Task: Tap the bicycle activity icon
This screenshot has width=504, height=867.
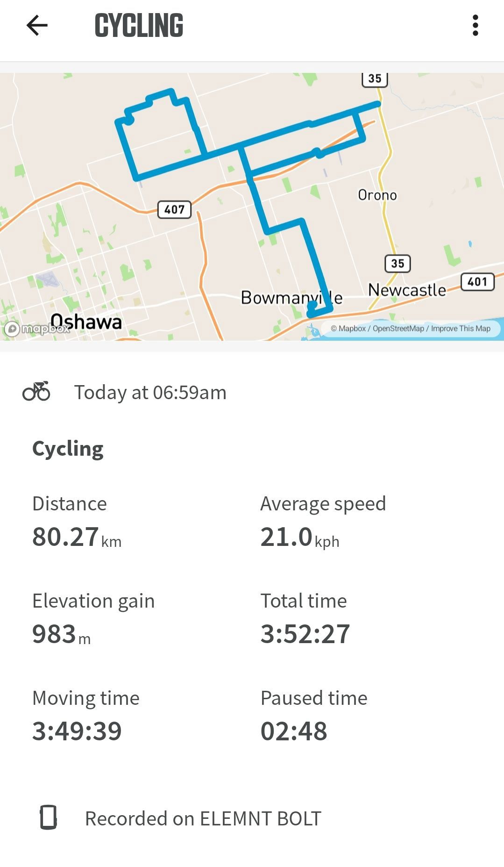Action: click(36, 392)
